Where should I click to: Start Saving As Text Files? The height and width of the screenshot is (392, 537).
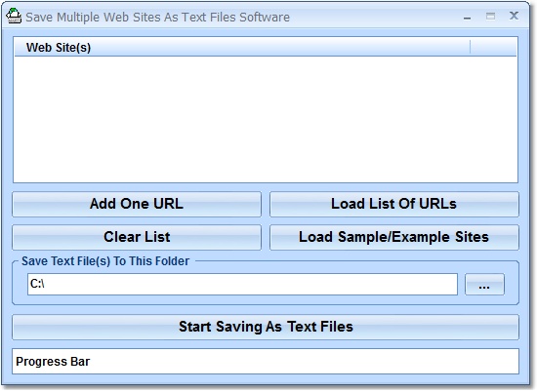point(266,327)
